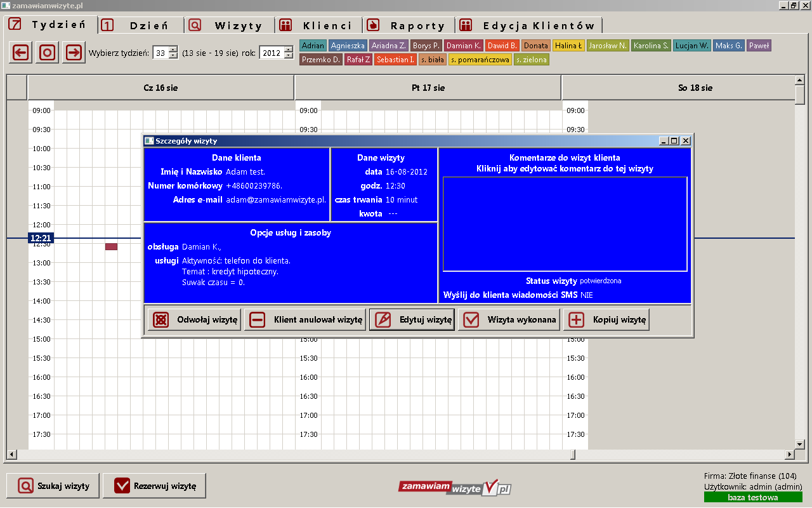Select employee tag Dawid B.

tap(503, 46)
